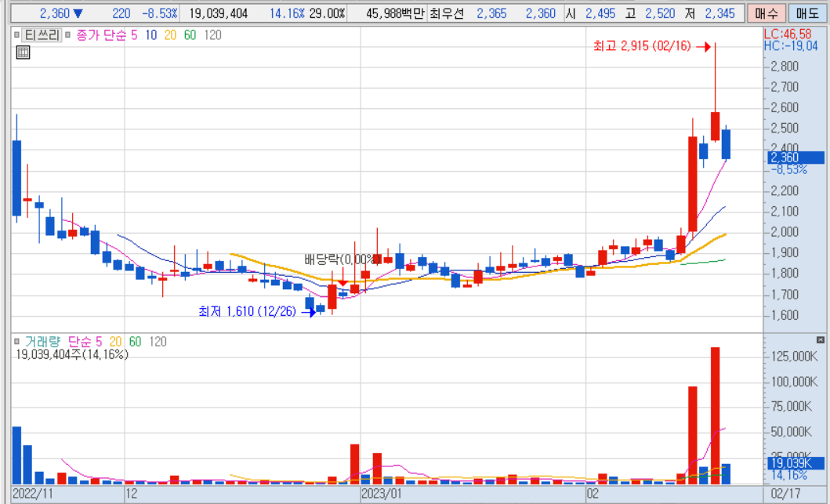Toggle the volume 120 average label
This screenshot has height=504, width=830.
[x=158, y=342]
